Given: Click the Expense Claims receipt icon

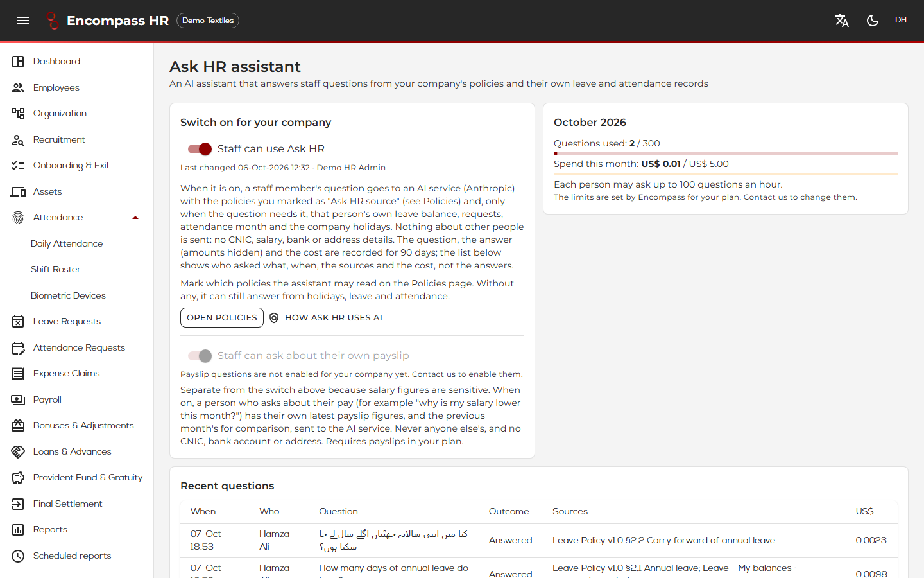Looking at the screenshot, I should 18,374.
